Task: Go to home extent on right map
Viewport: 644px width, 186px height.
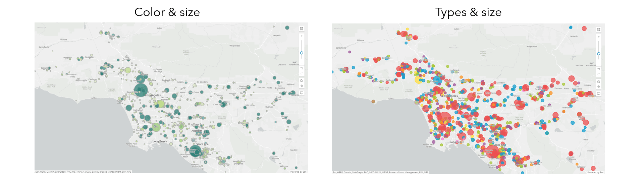Action: pyautogui.click(x=599, y=81)
